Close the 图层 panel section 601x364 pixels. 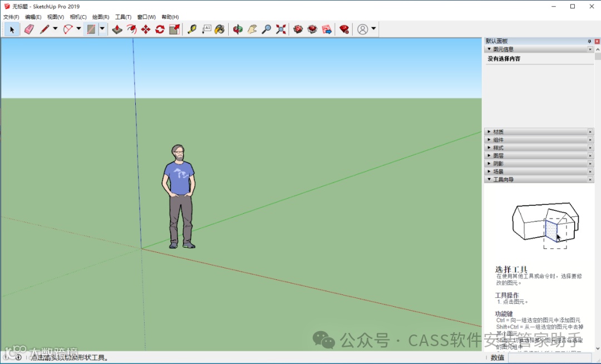pyautogui.click(x=590, y=155)
